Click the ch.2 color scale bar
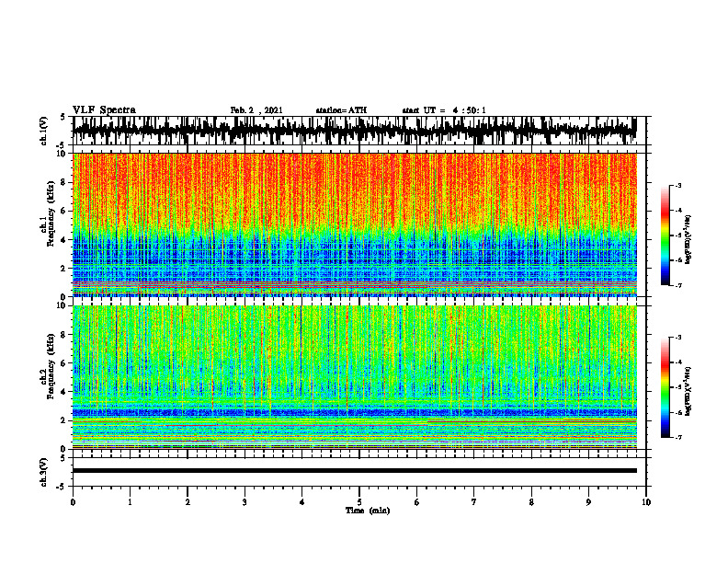 (665, 387)
